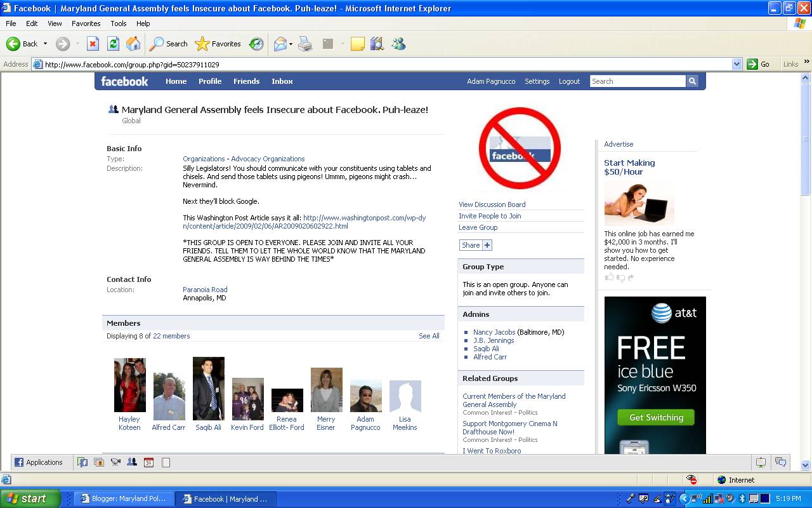Expand the Links toolbar chevron
Viewport: 812px width, 508px height.
coord(807,62)
